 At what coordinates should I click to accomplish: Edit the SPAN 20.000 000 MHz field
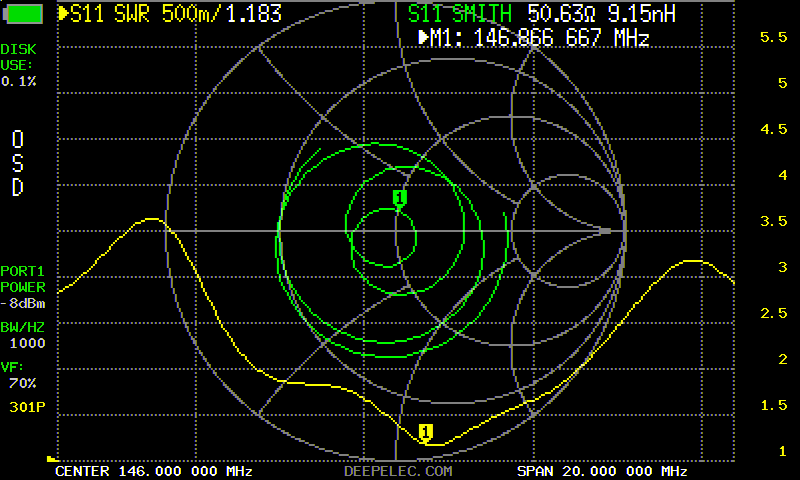(602, 471)
